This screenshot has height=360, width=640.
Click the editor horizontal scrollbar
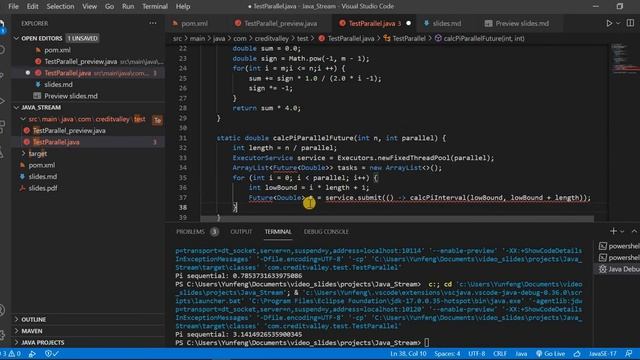[x=397, y=220]
